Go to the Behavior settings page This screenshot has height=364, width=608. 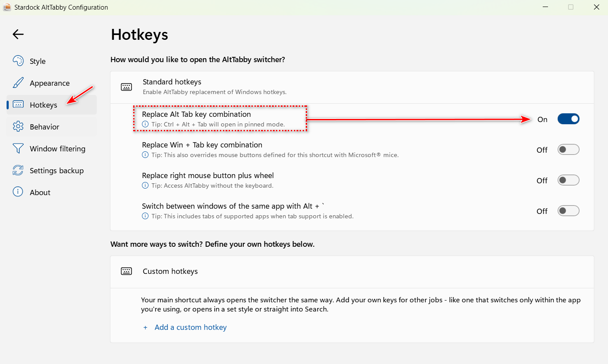pyautogui.click(x=52, y=127)
